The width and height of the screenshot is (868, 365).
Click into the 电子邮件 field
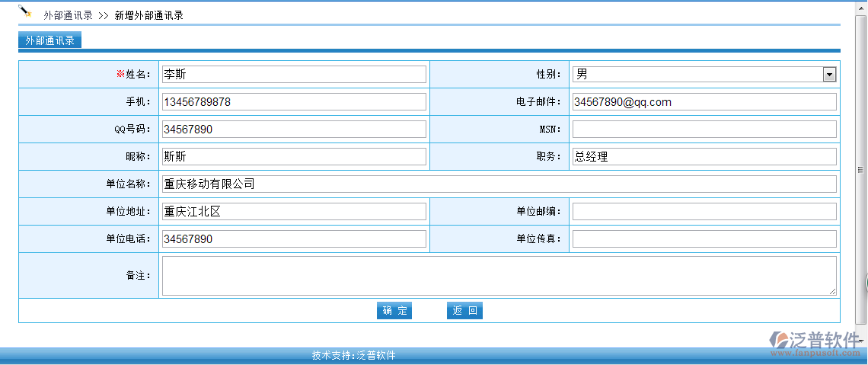coord(704,102)
